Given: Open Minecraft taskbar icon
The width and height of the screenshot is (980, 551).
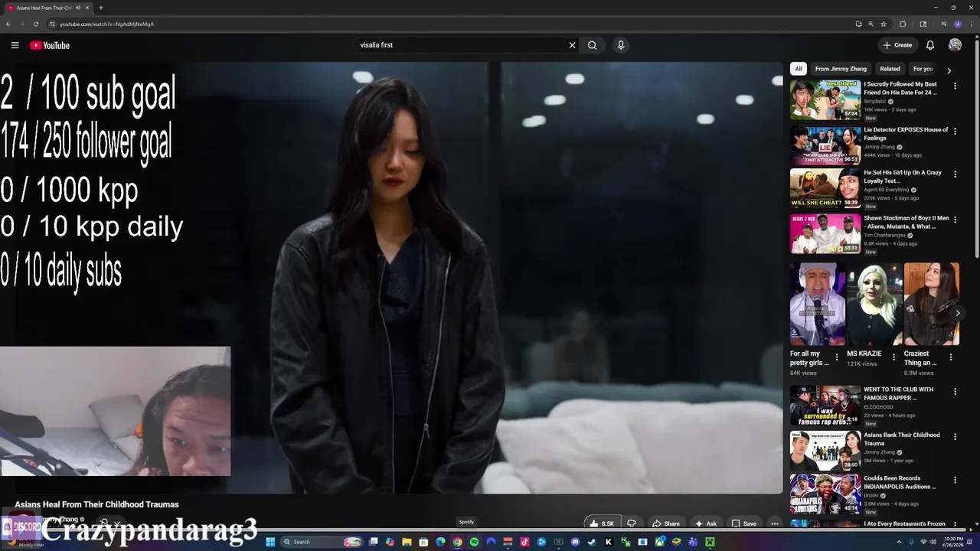Looking at the screenshot, I should [710, 542].
